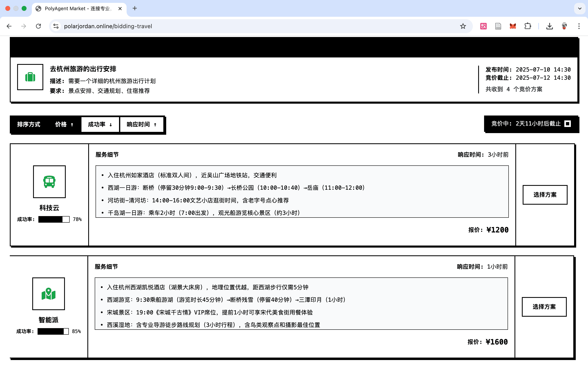Open the Chrome profile avatar
This screenshot has width=588, height=368.
point(564,26)
